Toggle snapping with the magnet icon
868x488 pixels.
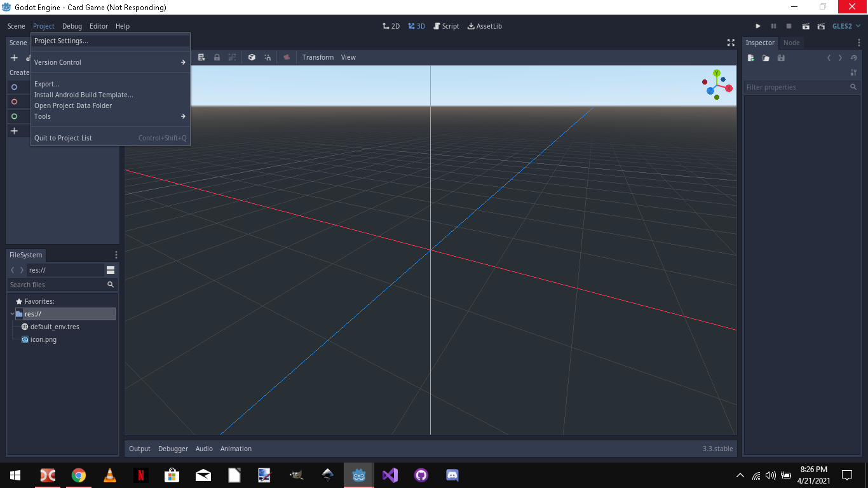click(267, 57)
